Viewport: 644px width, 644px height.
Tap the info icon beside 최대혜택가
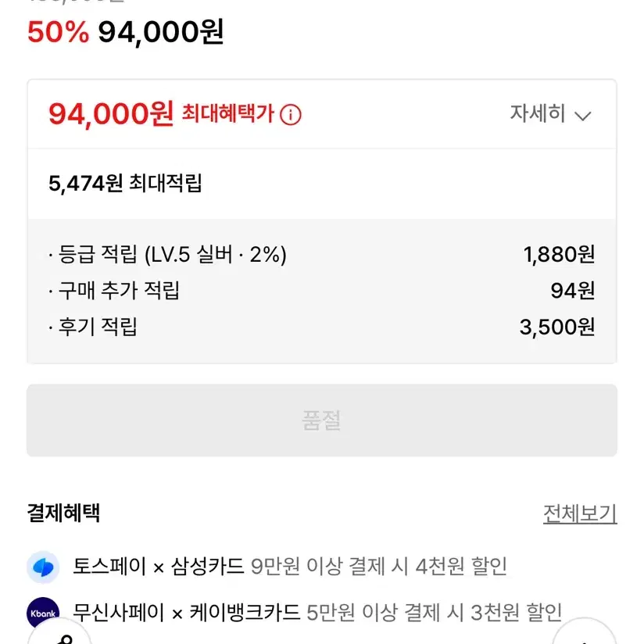coord(291,115)
